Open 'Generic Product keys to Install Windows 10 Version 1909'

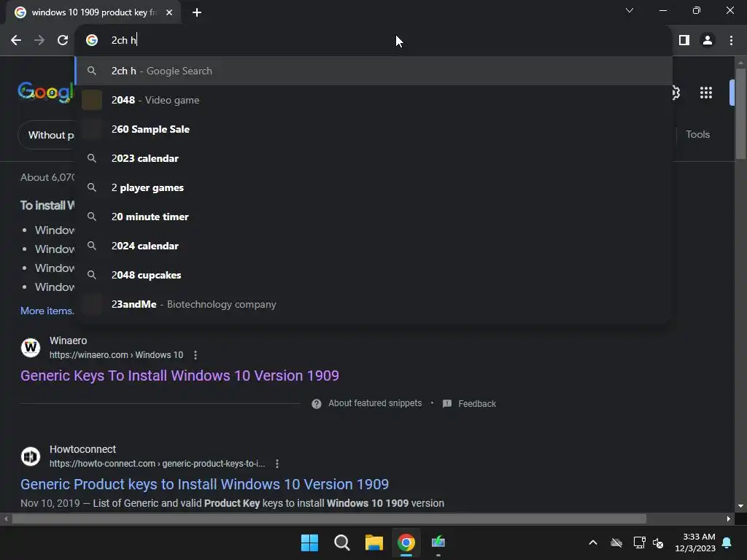204,484
